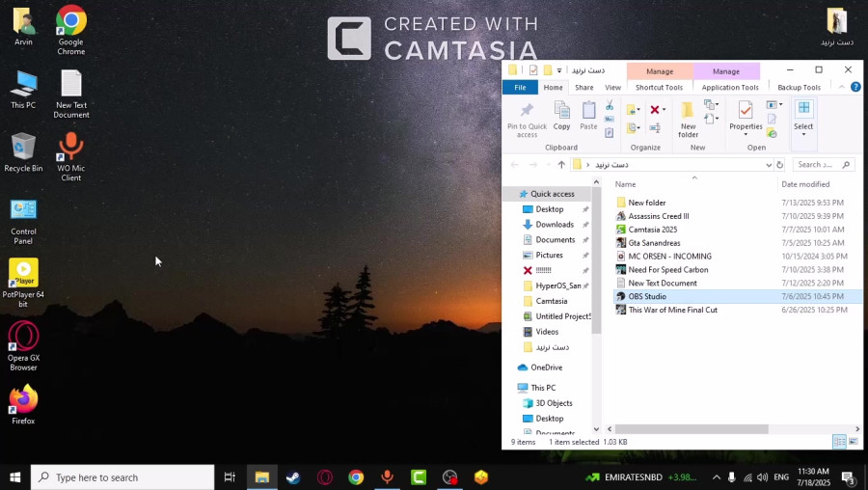Click the volume speaker icon in system tray
This screenshot has width=868, height=490.
762,477
